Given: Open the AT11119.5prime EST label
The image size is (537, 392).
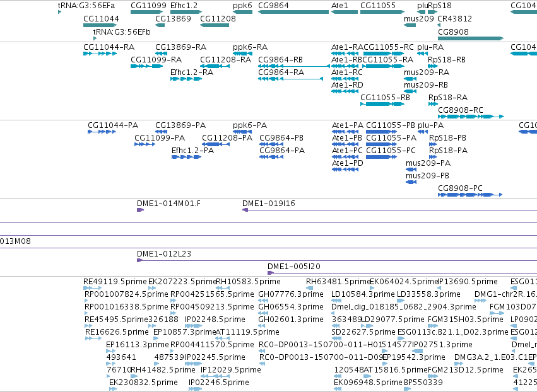Looking at the screenshot, I should pos(247,332).
